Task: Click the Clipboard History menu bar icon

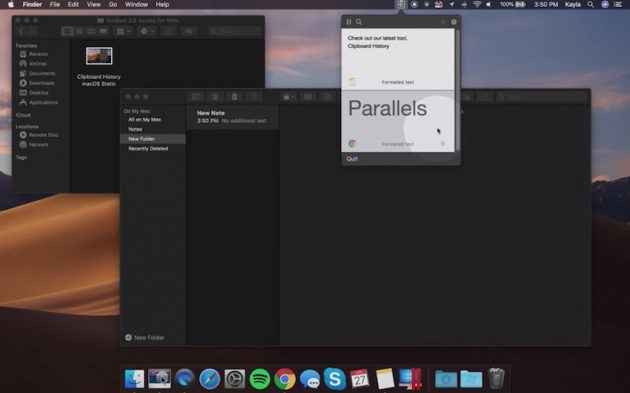Action: coord(401,4)
